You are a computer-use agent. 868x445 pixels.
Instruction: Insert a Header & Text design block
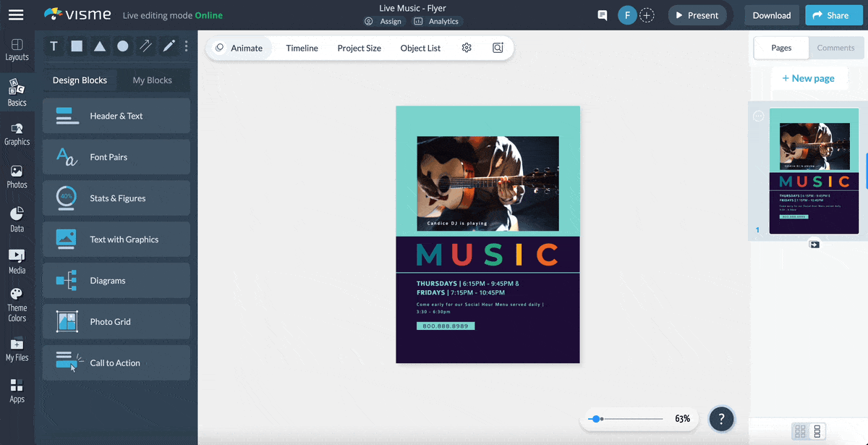click(116, 116)
